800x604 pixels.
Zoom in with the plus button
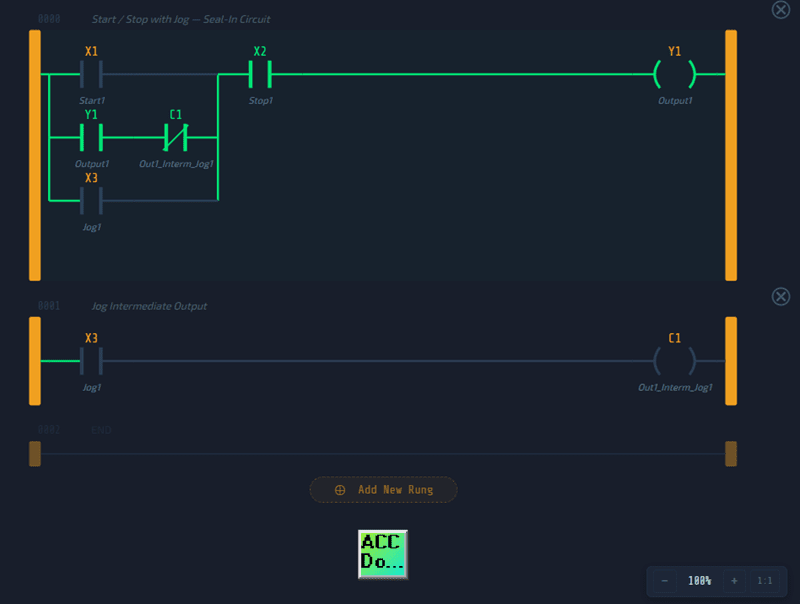(x=734, y=581)
